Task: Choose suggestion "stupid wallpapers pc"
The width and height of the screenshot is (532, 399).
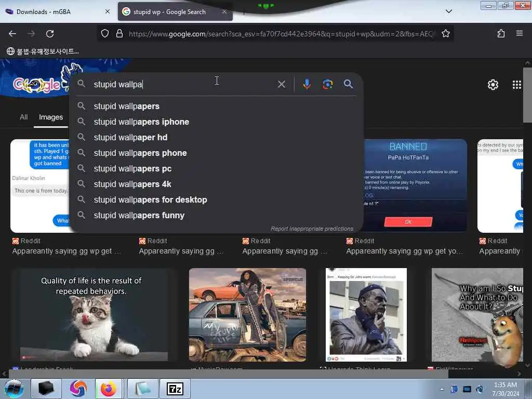Action: [216, 169]
